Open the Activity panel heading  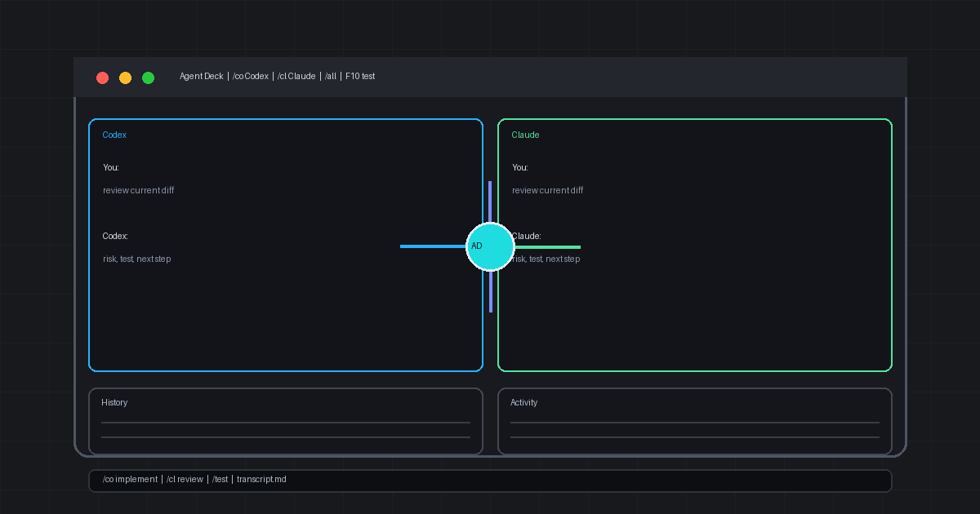pyautogui.click(x=524, y=403)
